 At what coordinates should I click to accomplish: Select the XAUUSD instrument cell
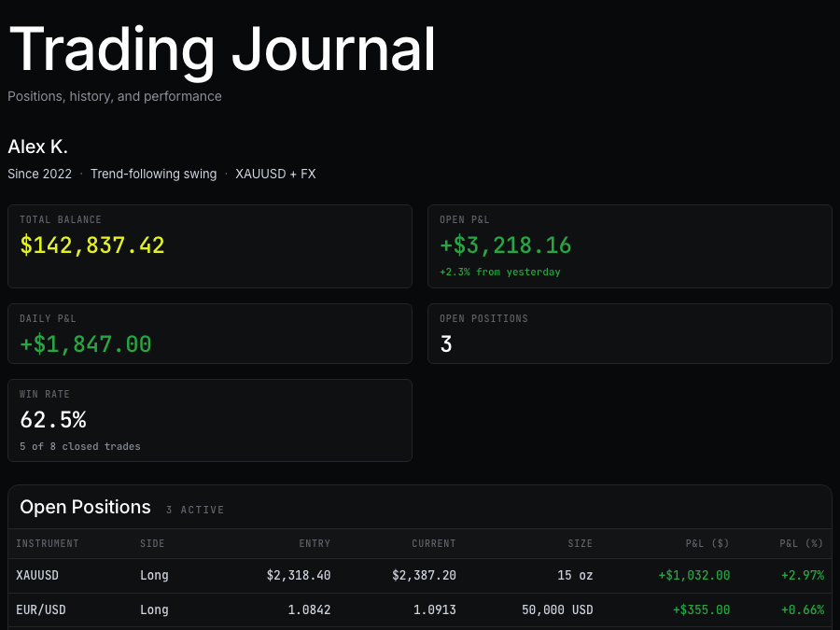click(37, 575)
